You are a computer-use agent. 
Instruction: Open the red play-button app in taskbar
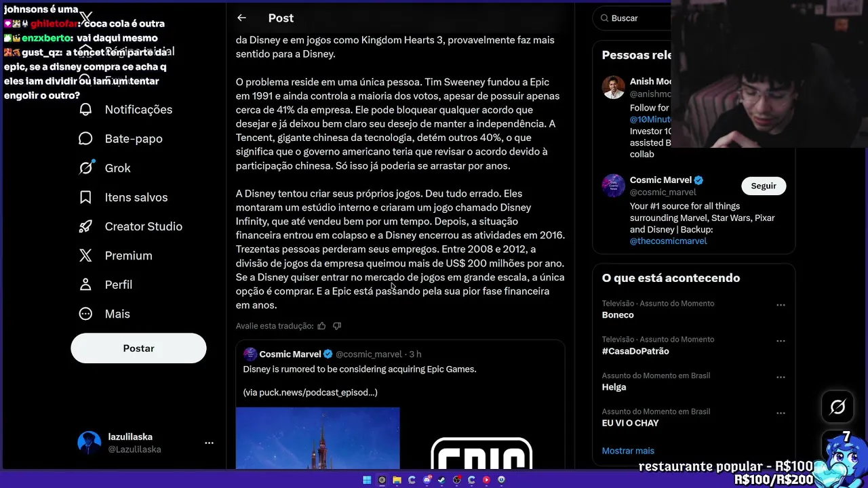pos(486,480)
